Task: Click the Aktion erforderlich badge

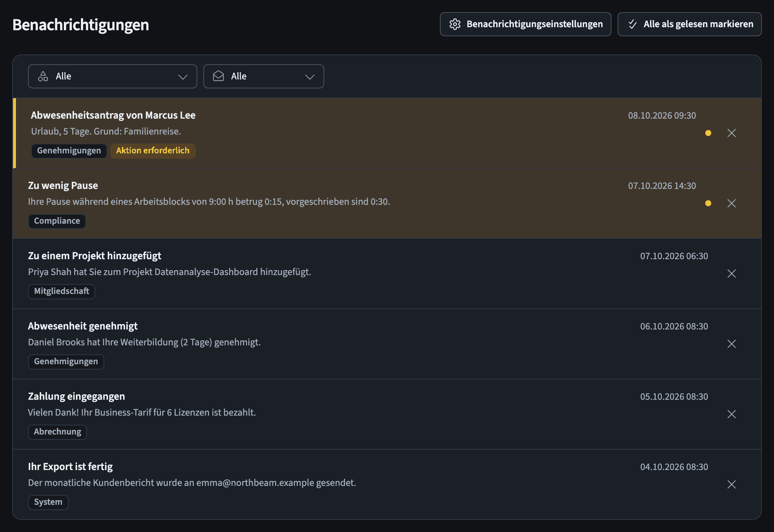Action: pyautogui.click(x=153, y=150)
